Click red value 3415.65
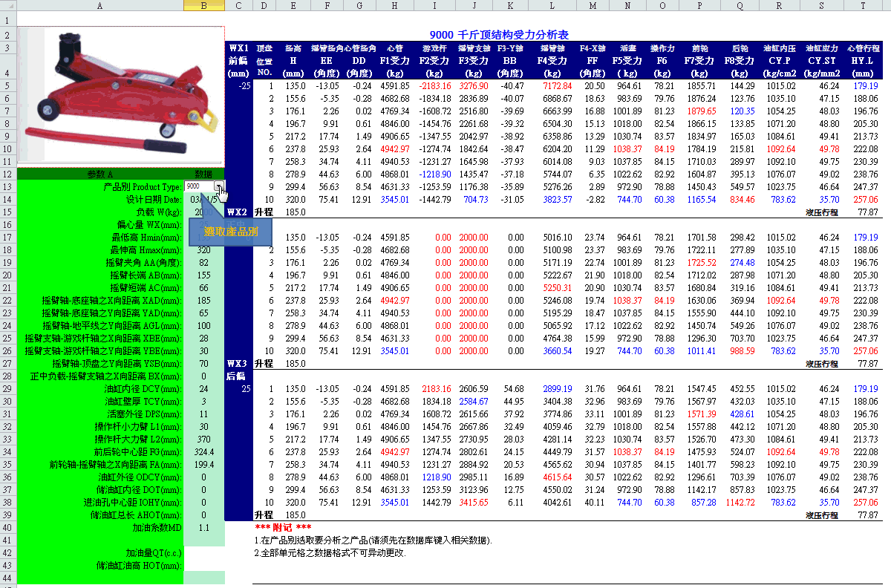 474,502
